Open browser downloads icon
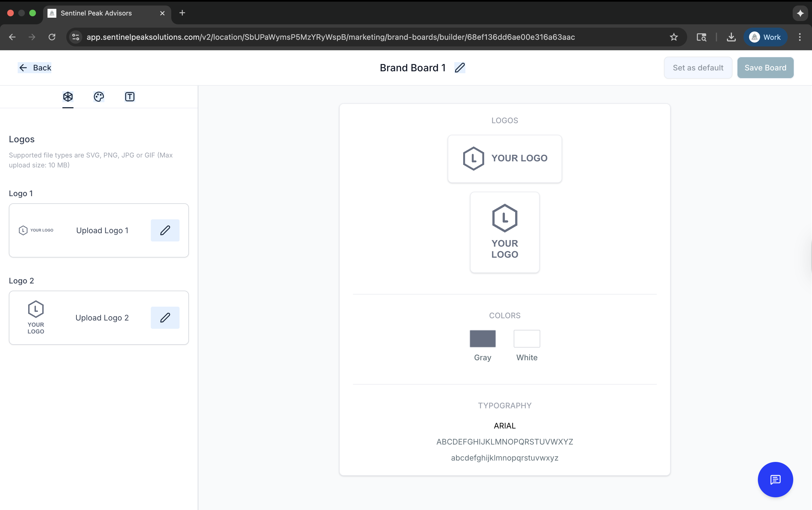This screenshot has width=812, height=510. coord(731,37)
